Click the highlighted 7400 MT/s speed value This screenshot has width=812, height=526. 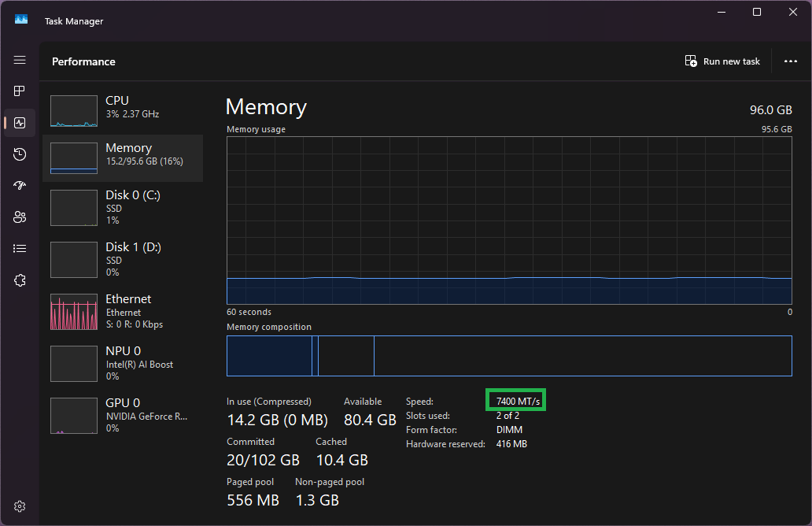[515, 400]
